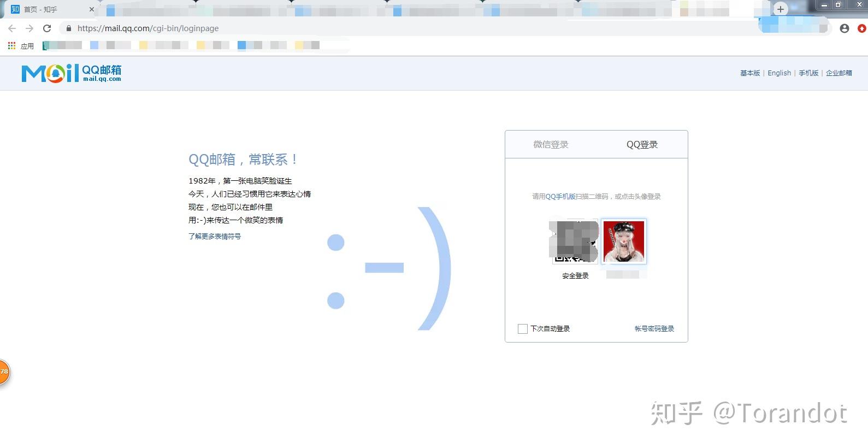Close the 首页 - 知乎 tab
This screenshot has height=448, width=868.
pyautogui.click(x=91, y=9)
